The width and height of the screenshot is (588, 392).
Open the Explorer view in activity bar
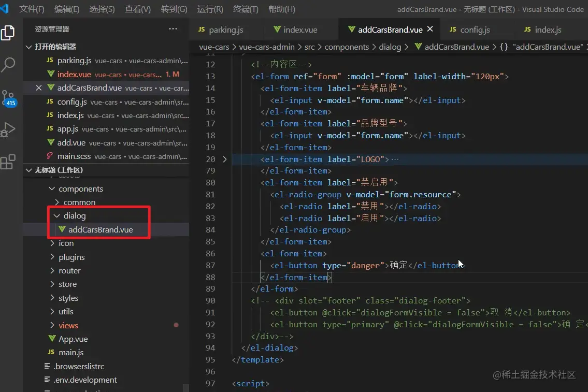(x=8, y=33)
